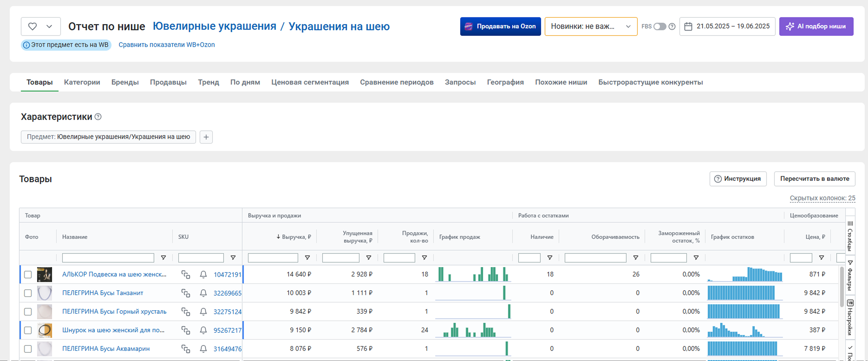Check the Шнурок на шею checkbox
This screenshot has width=868, height=361.
point(28,330)
